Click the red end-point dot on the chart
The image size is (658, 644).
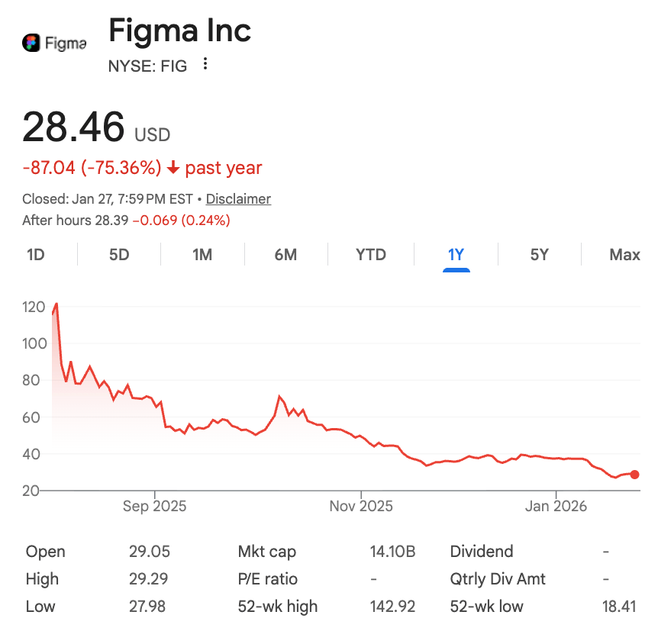coord(634,475)
